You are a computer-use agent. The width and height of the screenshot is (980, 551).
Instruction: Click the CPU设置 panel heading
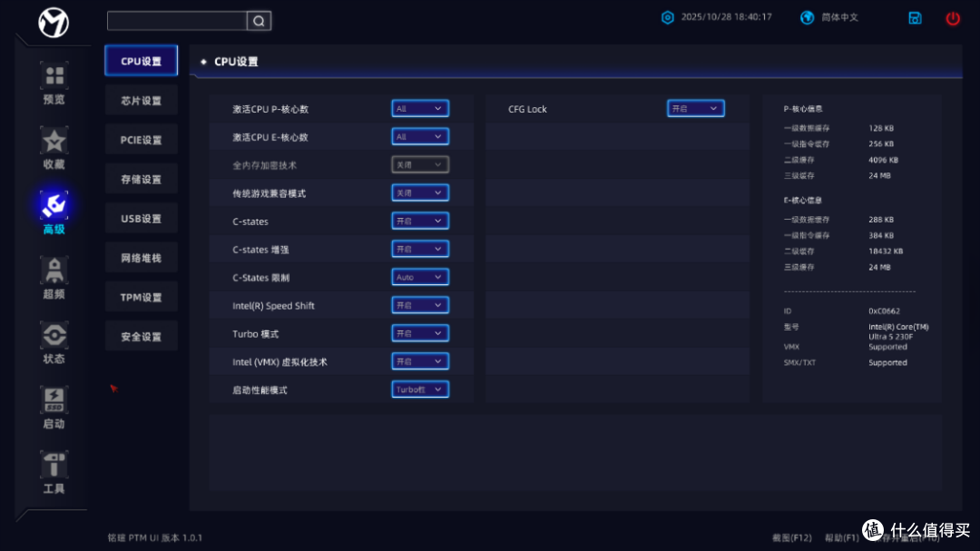[x=236, y=62]
